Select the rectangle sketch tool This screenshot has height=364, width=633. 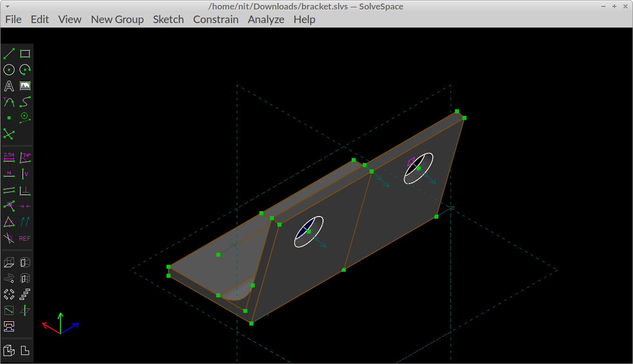(25, 54)
